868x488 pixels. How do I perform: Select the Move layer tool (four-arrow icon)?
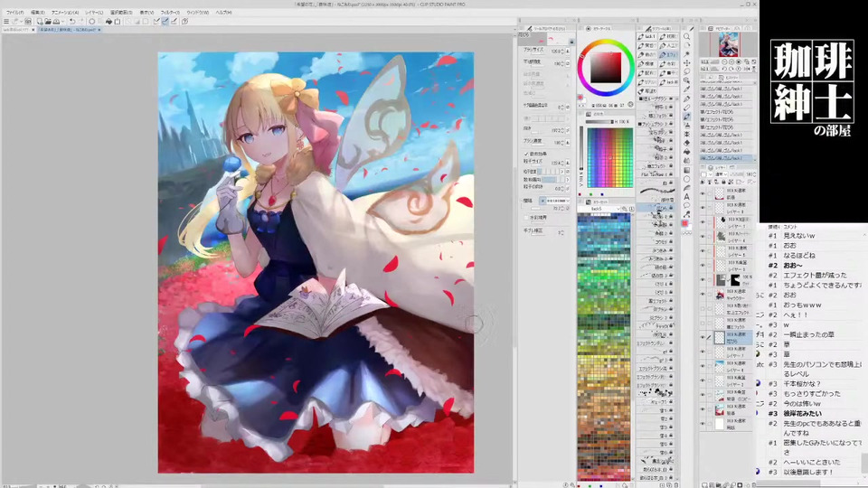point(686,63)
